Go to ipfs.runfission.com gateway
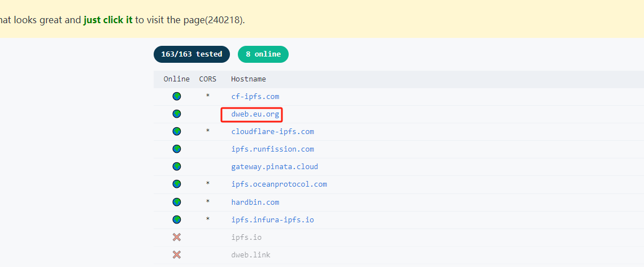The height and width of the screenshot is (267, 644). point(272,149)
